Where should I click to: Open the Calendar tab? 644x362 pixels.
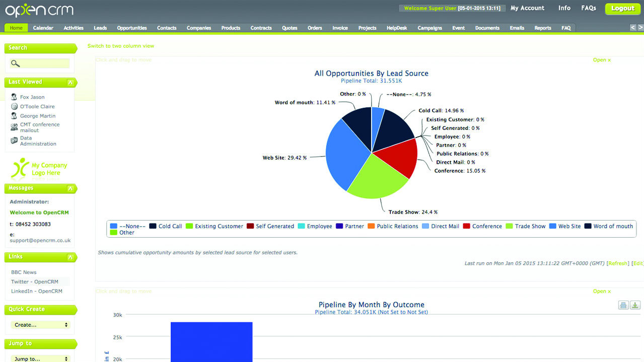point(43,28)
